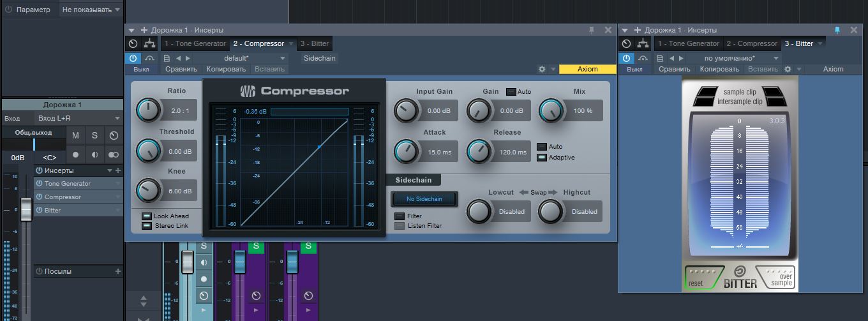Image resolution: width=868 pixels, height=321 pixels.
Task: Toggle Compressor window power bypass button
Action: coord(133,58)
